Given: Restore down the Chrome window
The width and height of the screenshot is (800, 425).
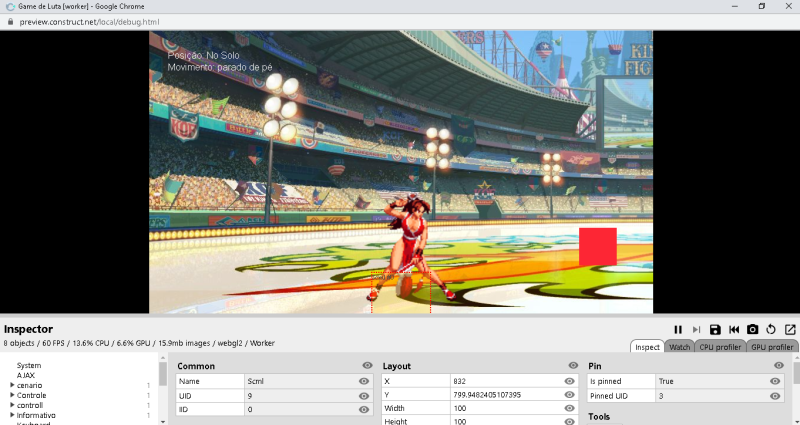Looking at the screenshot, I should click(x=762, y=6).
